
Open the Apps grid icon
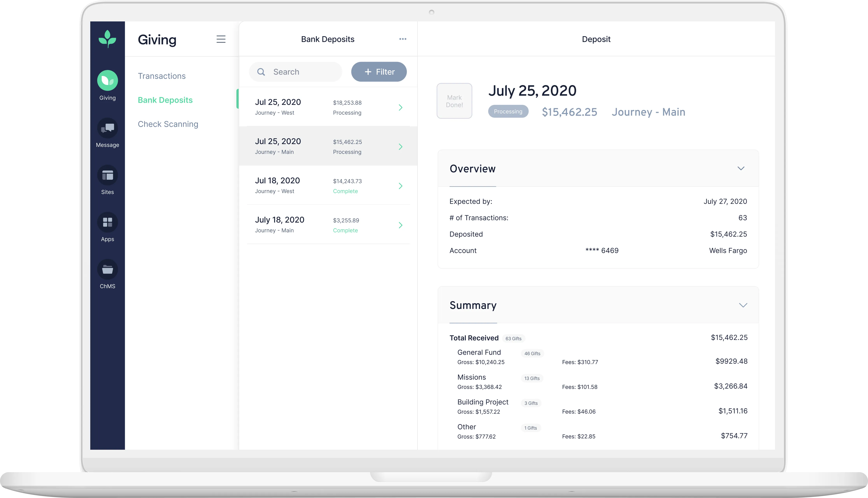tap(107, 222)
